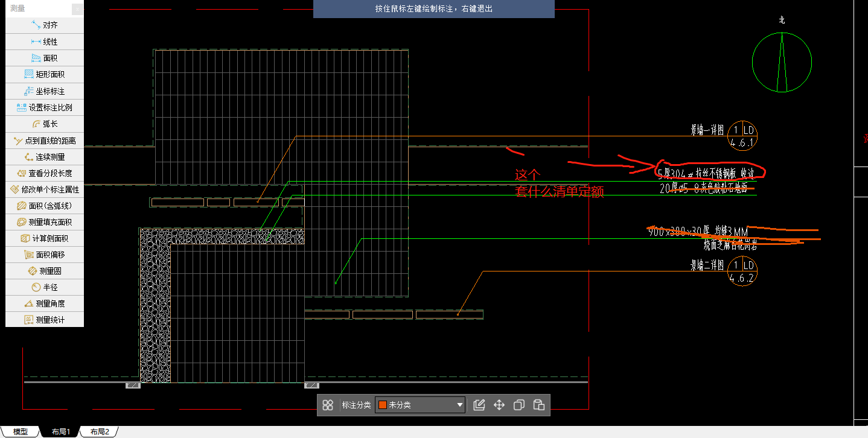This screenshot has width=868, height=438.
Task: Click the 景墙二详图 drawing label
Action: [x=707, y=265]
